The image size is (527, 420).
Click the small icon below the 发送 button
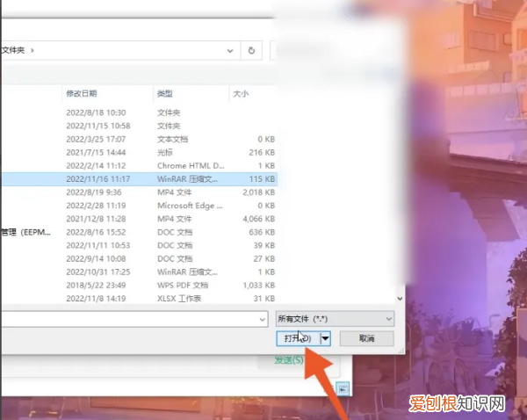tap(343, 389)
